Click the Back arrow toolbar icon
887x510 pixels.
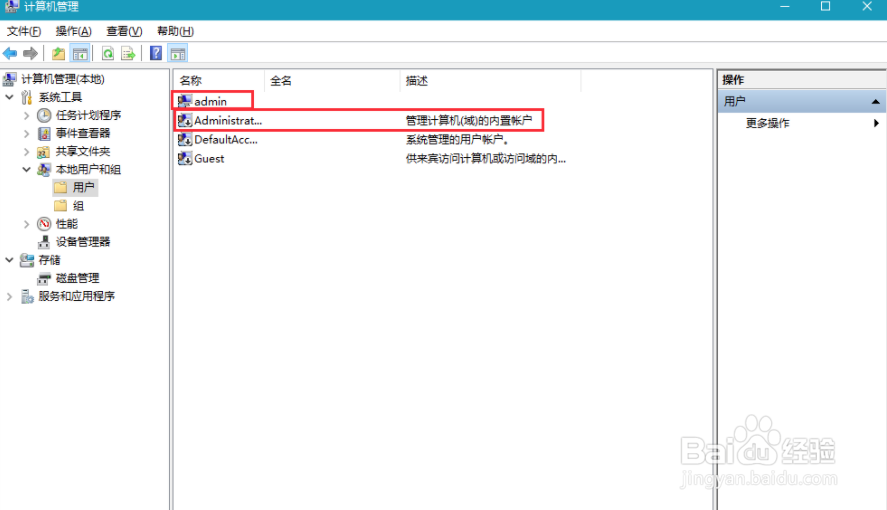(x=10, y=54)
